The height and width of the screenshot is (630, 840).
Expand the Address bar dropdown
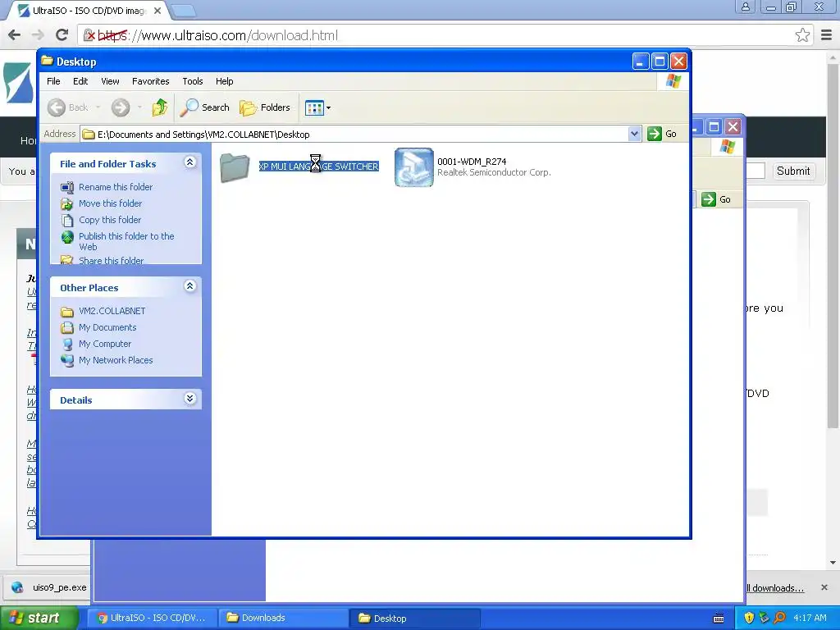tap(634, 134)
